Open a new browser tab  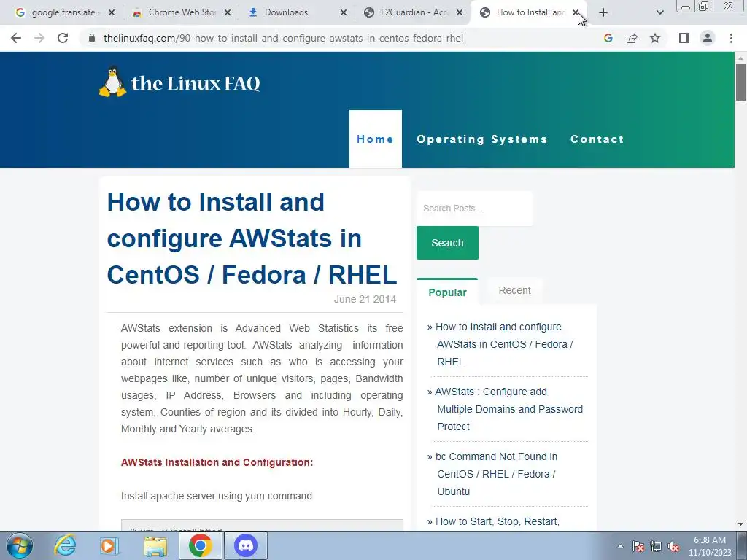[603, 12]
